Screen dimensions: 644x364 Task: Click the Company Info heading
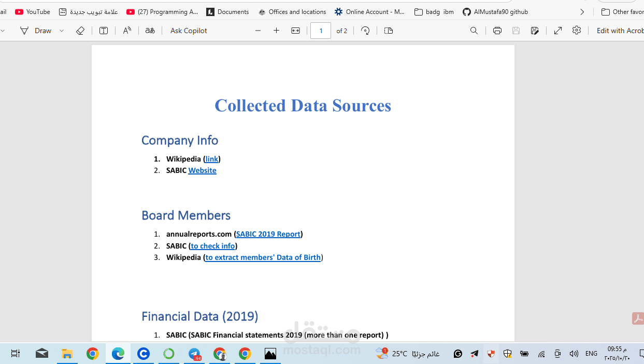pos(180,140)
